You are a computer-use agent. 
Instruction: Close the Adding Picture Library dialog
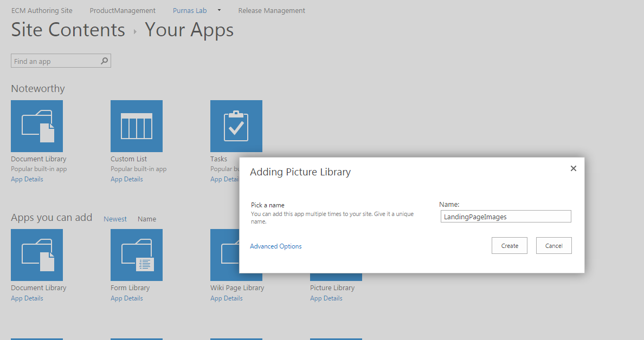(574, 168)
